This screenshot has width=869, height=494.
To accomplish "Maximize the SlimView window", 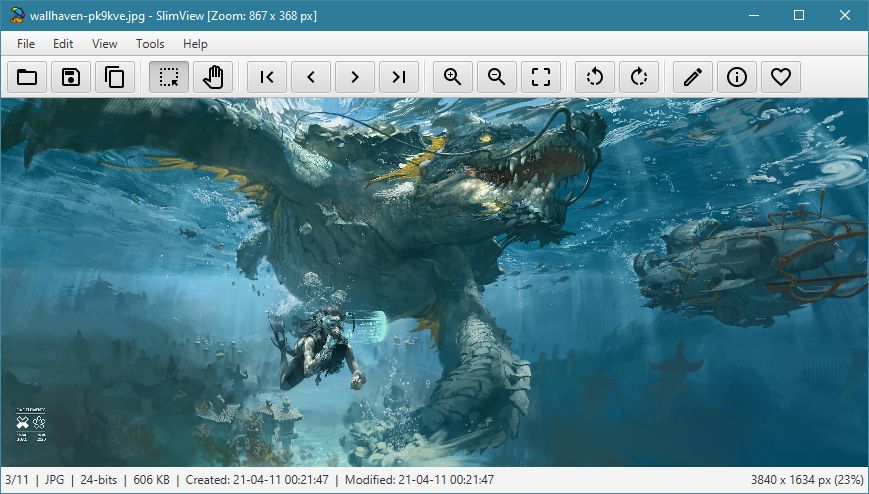I will tap(799, 15).
